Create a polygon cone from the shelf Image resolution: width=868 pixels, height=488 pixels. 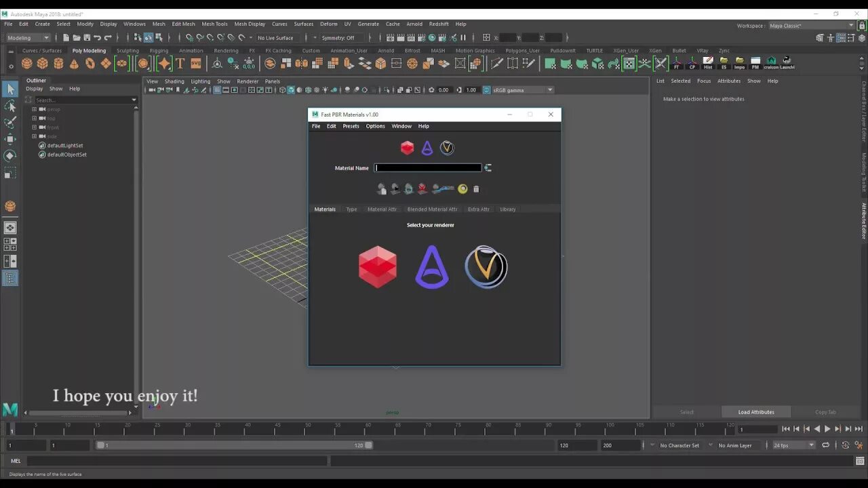tap(74, 64)
